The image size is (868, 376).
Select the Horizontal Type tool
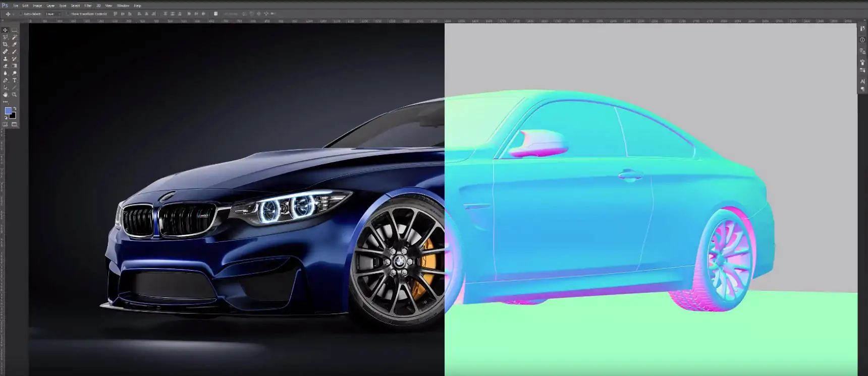coord(14,80)
